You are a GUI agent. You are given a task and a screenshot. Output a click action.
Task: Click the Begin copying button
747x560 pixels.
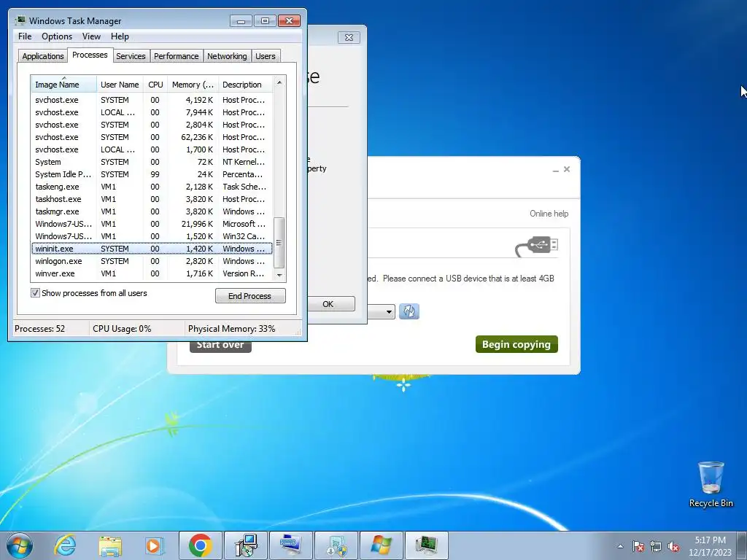tap(516, 344)
